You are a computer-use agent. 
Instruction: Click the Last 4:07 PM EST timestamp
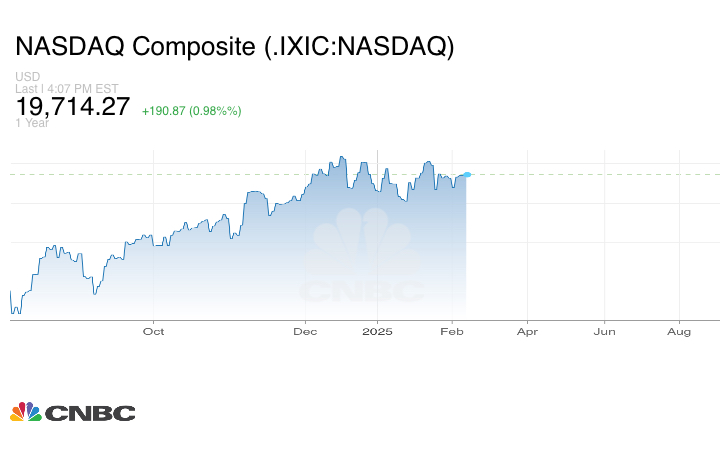click(x=54, y=88)
